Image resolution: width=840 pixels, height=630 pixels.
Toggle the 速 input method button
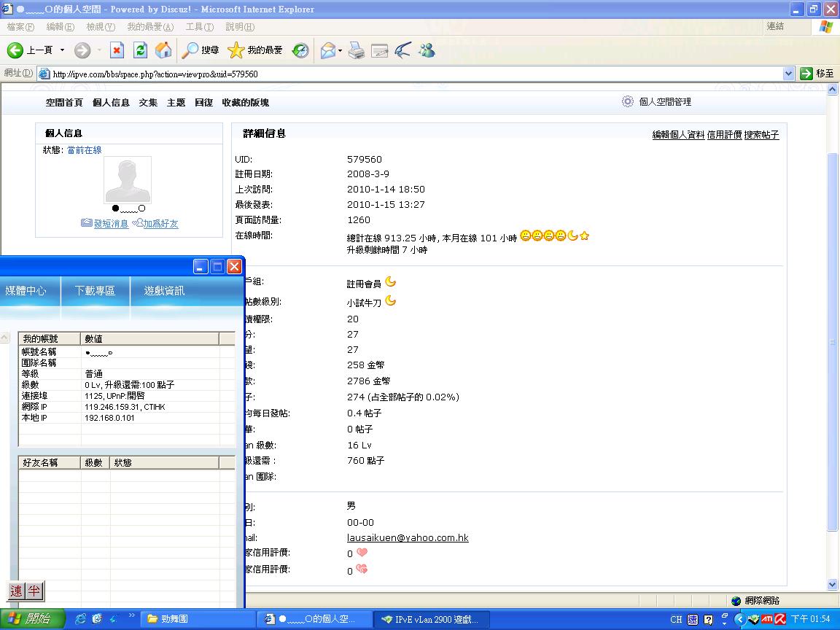(x=16, y=591)
